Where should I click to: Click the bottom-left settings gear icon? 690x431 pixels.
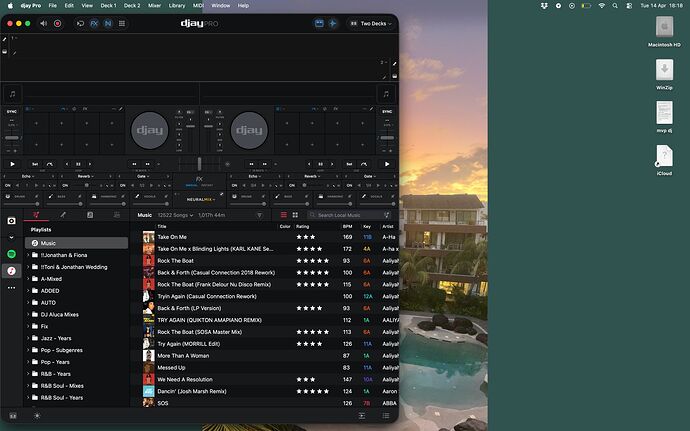point(37,416)
